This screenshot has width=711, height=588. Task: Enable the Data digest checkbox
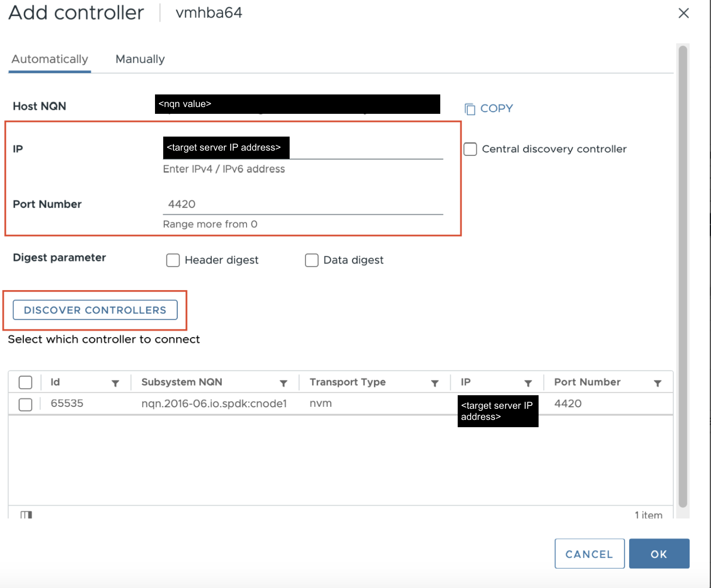coord(311,261)
